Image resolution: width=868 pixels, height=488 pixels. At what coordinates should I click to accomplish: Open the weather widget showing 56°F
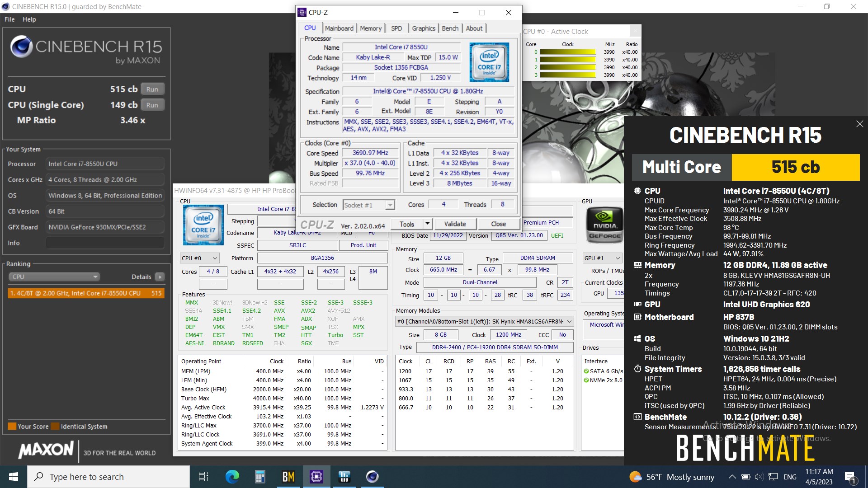pos(672,477)
